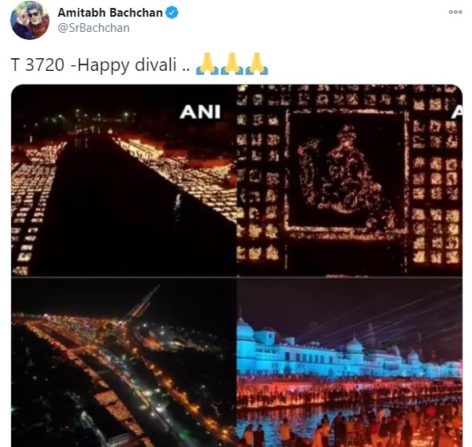Open the @SrBachchan handle link
Screen dimensions: 472x447
[94, 28]
